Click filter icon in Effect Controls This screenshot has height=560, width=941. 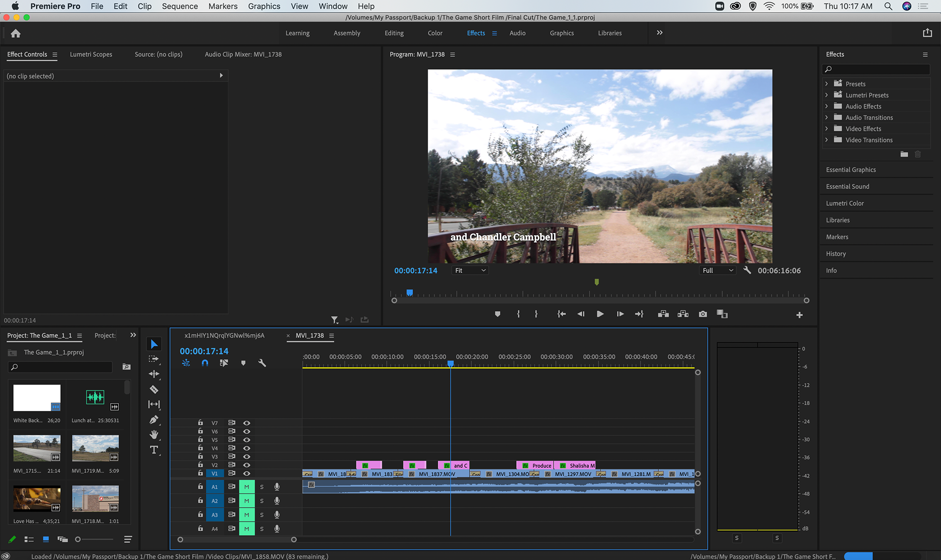(334, 320)
